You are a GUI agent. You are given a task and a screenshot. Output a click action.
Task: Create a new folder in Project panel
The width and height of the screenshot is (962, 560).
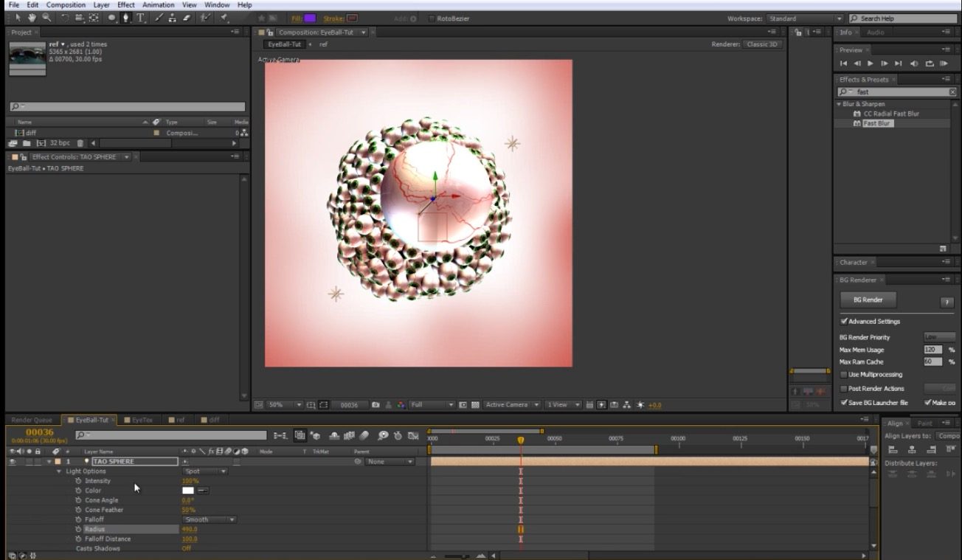(x=27, y=143)
